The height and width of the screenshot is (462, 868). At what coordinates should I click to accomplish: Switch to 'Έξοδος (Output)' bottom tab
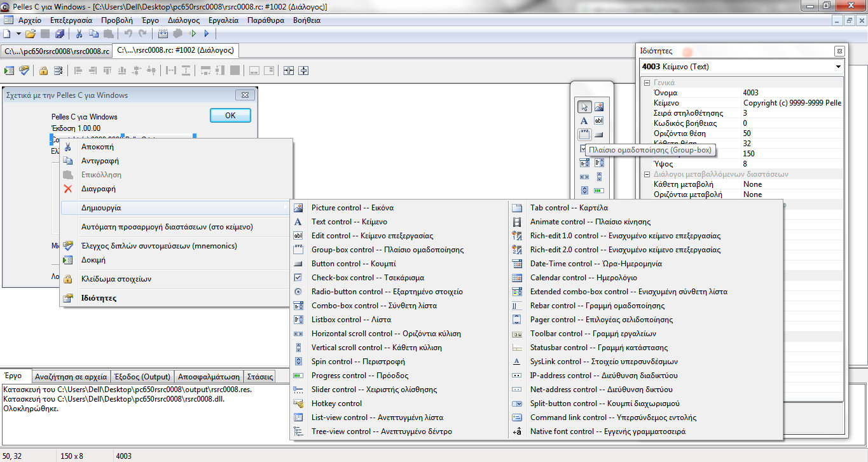tap(142, 376)
